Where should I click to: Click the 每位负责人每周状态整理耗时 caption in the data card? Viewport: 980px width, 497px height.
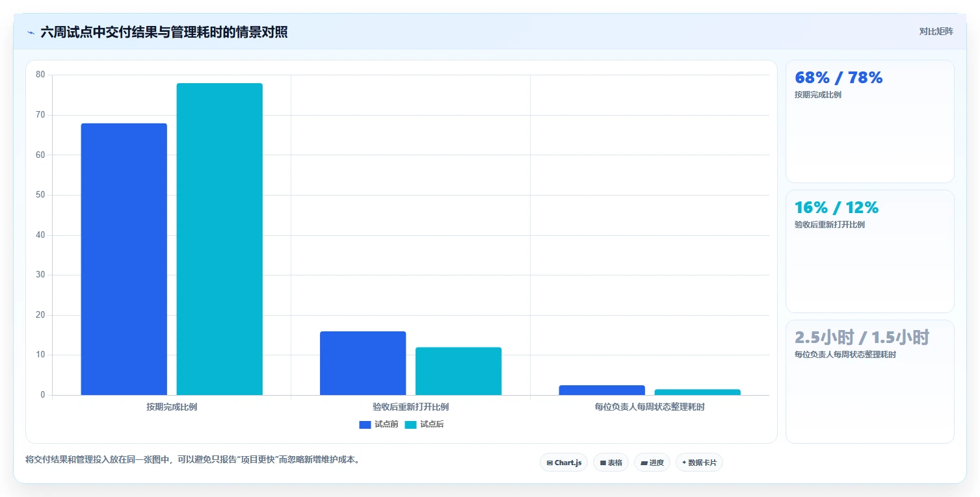845,355
